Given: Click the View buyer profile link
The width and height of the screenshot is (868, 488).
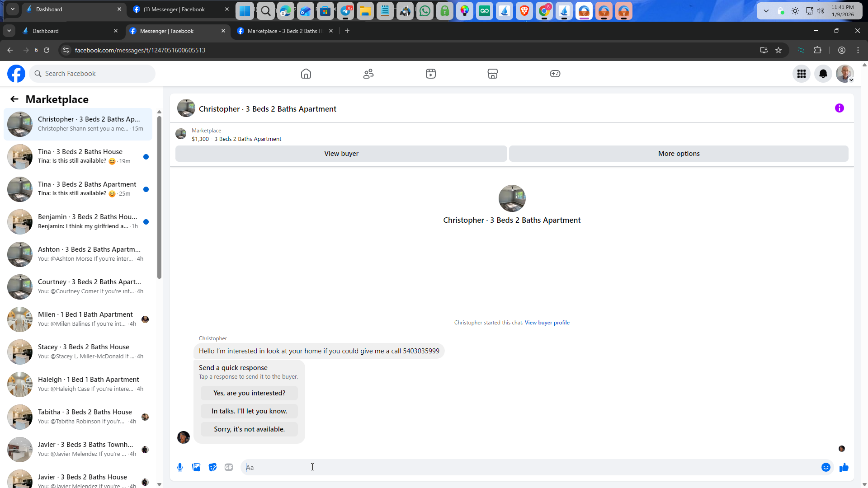Looking at the screenshot, I should click(x=547, y=323).
